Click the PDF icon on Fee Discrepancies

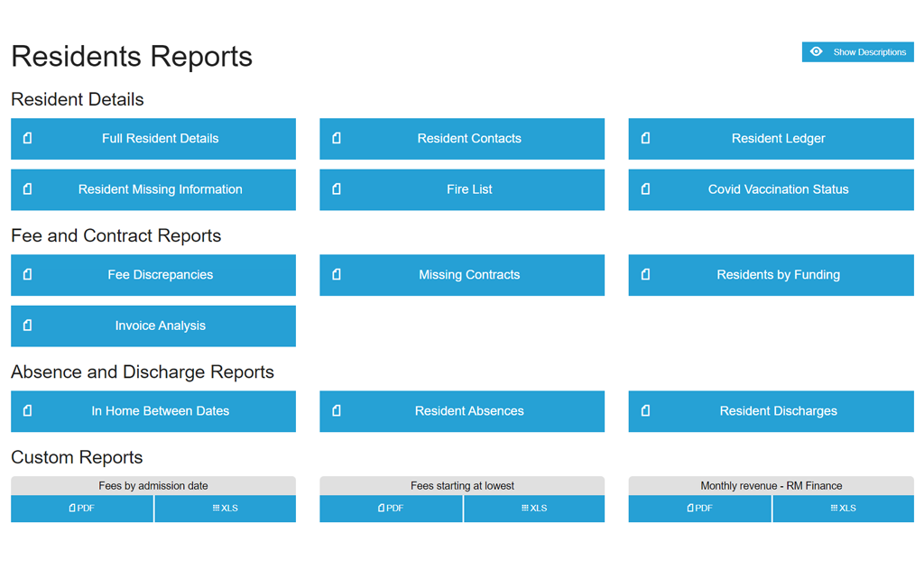[x=27, y=275]
